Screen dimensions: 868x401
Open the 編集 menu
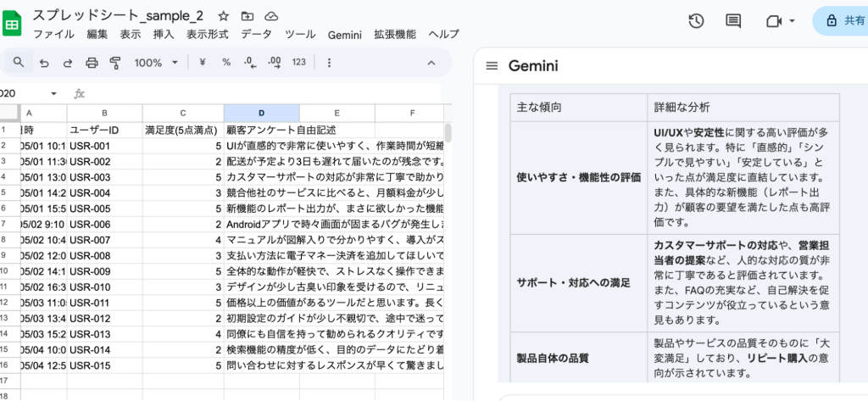tap(97, 35)
